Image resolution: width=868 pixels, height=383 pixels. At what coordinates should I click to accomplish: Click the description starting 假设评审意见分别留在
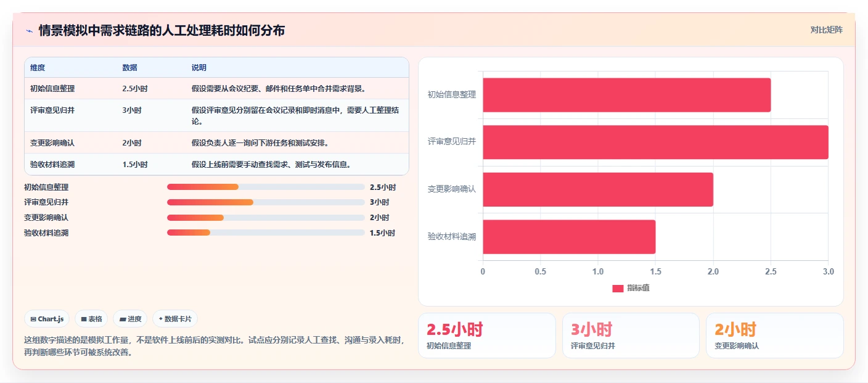point(297,116)
